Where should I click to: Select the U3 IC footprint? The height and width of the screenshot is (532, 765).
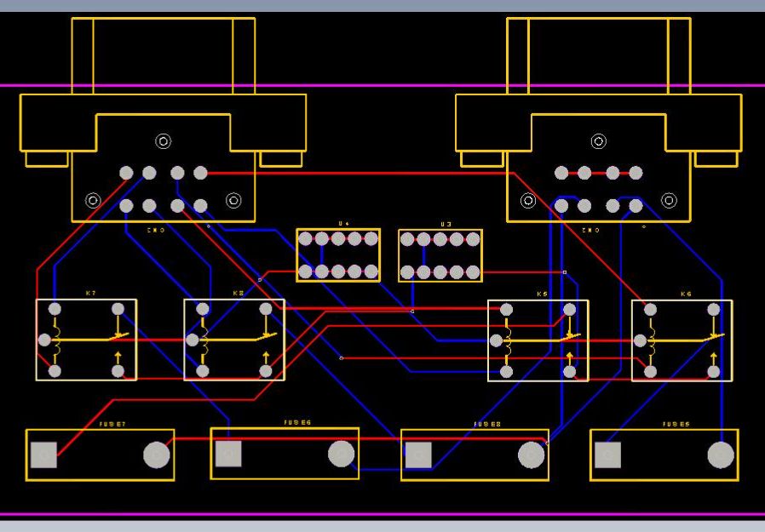(440, 254)
